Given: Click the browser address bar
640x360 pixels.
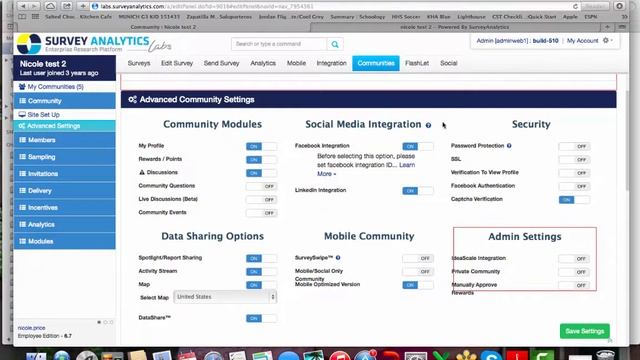Looking at the screenshot, I should pos(335,7).
